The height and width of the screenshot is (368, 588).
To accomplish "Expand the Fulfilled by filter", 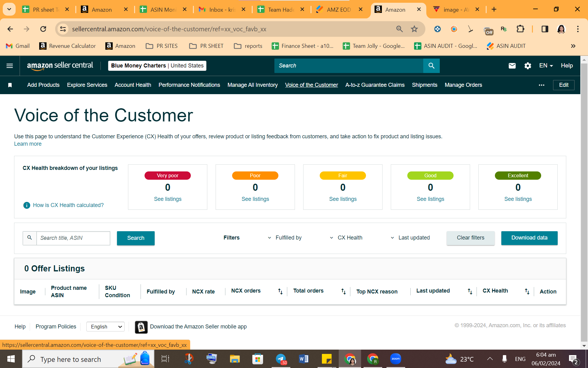I will [x=285, y=238].
